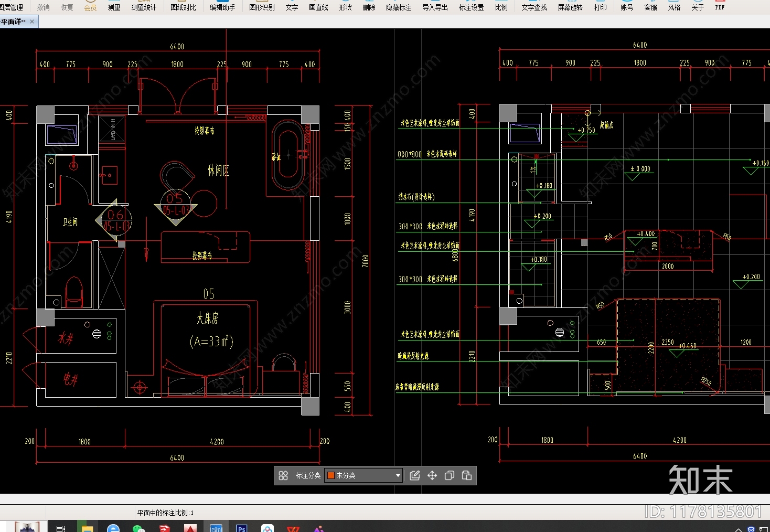
Task: Open the 风格 style settings
Action: (x=675, y=7)
